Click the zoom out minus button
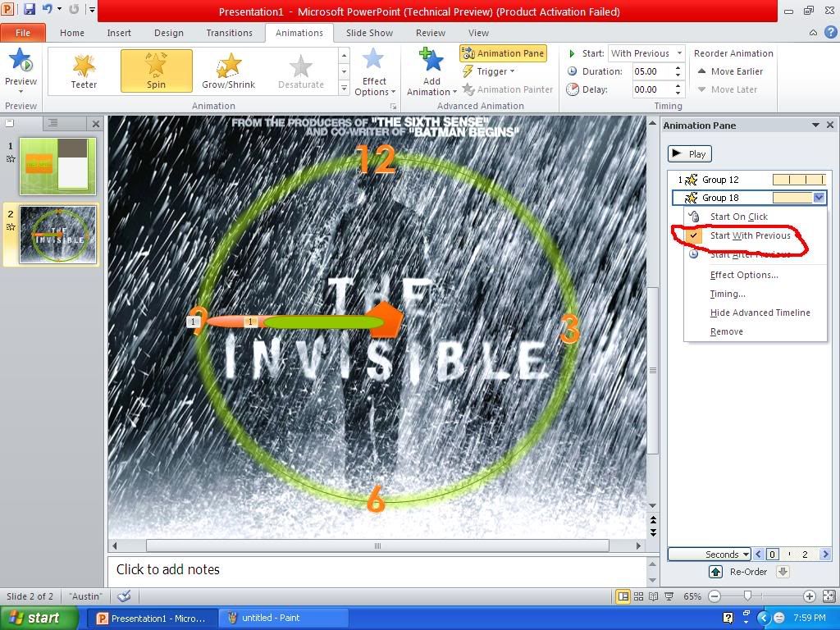This screenshot has height=630, width=840. [x=714, y=596]
